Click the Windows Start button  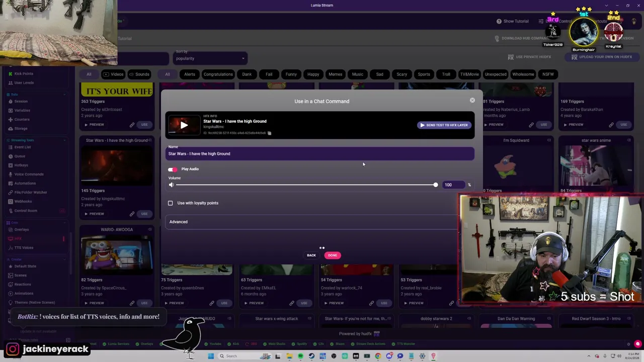[210, 356]
